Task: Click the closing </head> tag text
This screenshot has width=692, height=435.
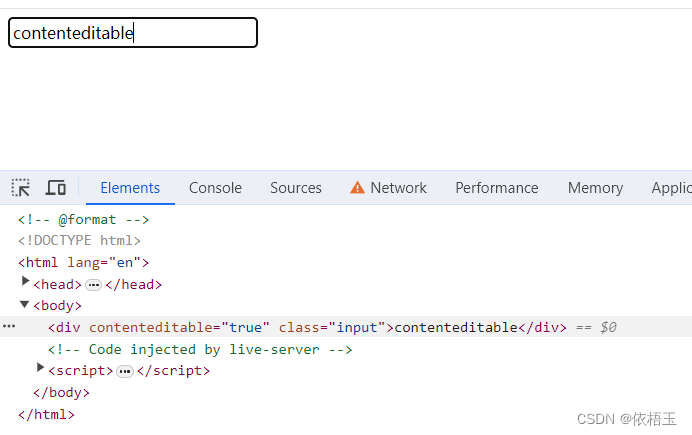Action: (x=134, y=285)
